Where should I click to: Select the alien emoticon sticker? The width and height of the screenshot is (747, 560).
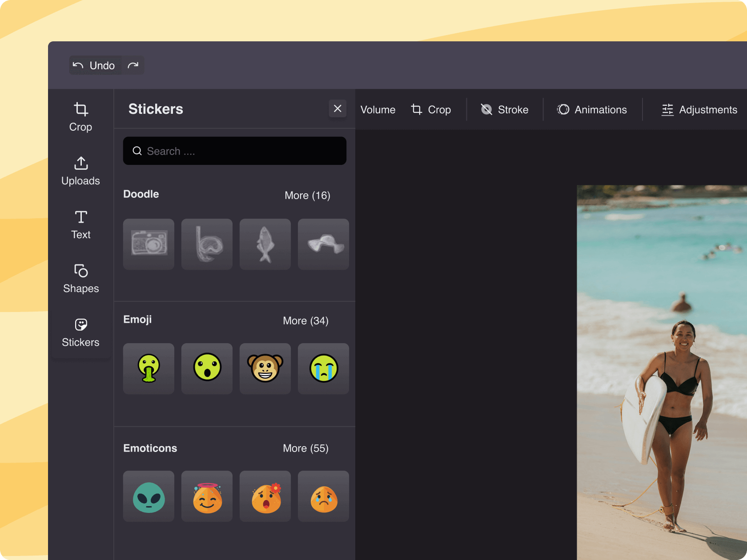[x=149, y=496]
